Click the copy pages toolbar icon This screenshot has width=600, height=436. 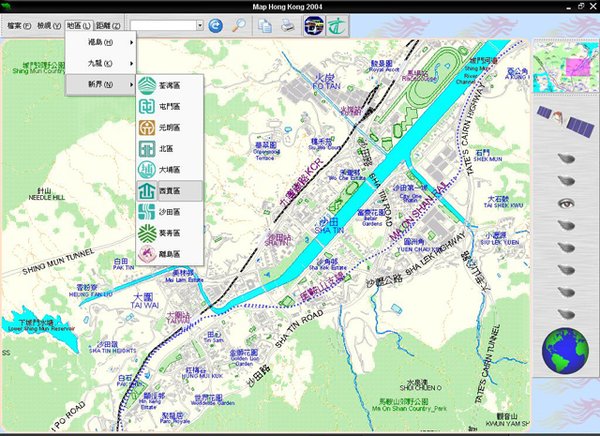pyautogui.click(x=265, y=25)
